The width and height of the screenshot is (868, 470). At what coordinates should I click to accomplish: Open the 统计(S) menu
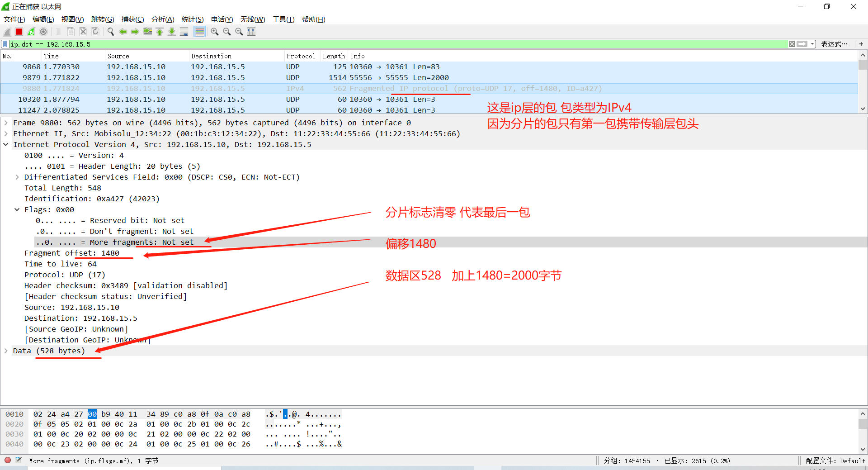click(x=193, y=19)
